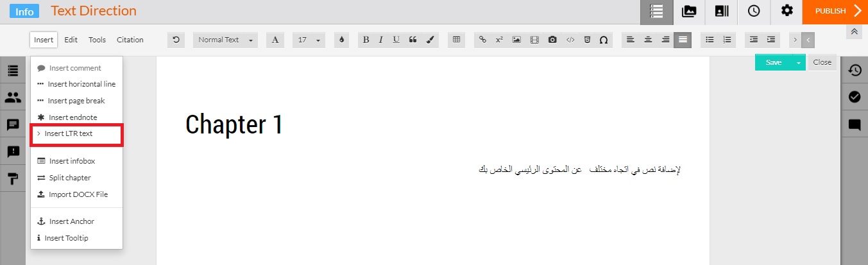Screen dimensions: 868x265
Task: Insert a table using the table icon
Action: [456, 40]
